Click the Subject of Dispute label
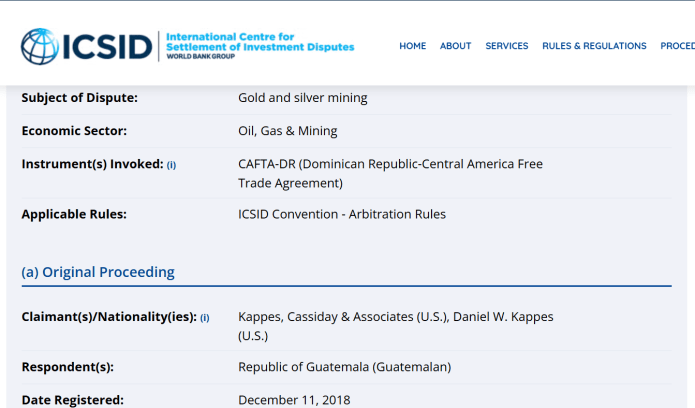The width and height of the screenshot is (695, 408). [x=79, y=98]
